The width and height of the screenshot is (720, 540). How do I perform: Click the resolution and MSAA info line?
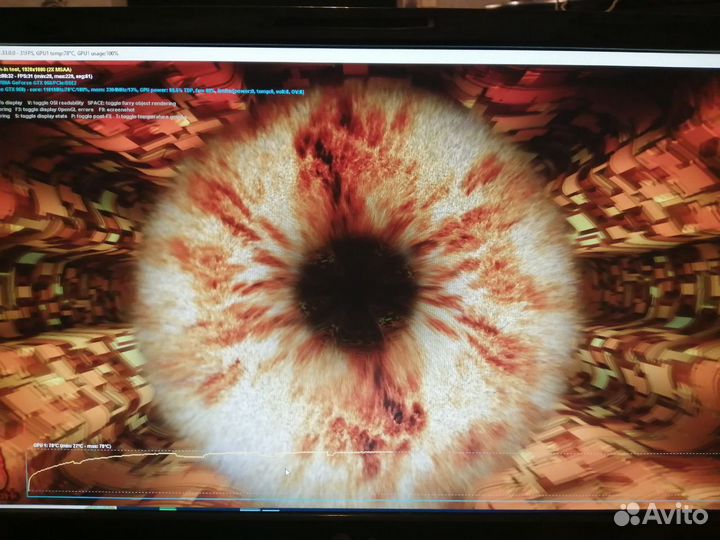(47, 67)
